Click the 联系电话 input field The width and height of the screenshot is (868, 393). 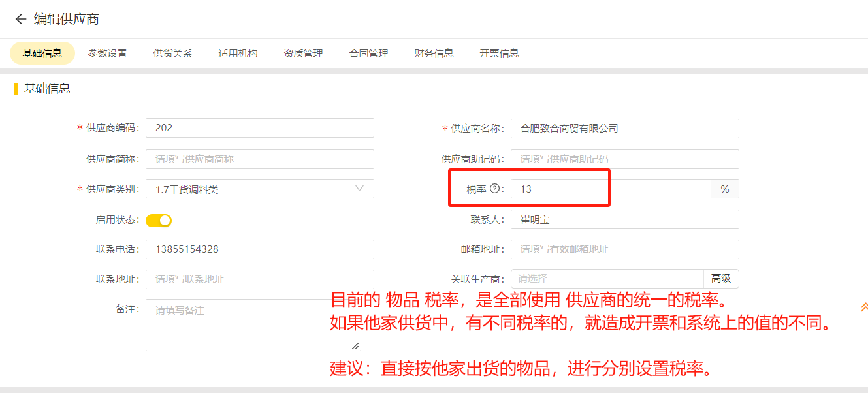coord(259,249)
